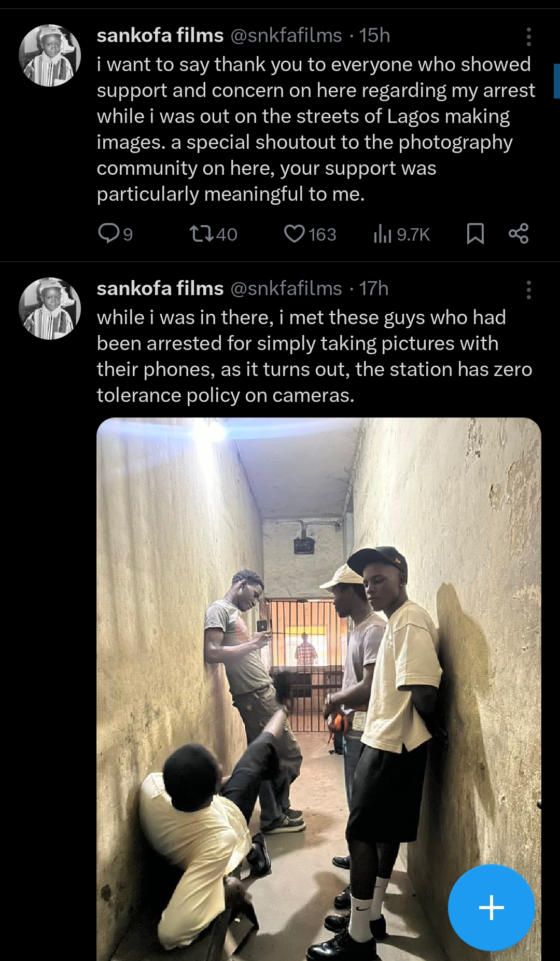Open sankofa films name on 17h tweet
This screenshot has width=560, height=961.
(x=160, y=288)
